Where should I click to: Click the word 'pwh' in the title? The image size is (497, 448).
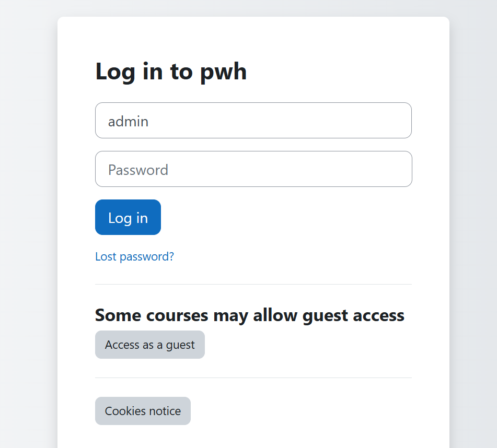(224, 73)
